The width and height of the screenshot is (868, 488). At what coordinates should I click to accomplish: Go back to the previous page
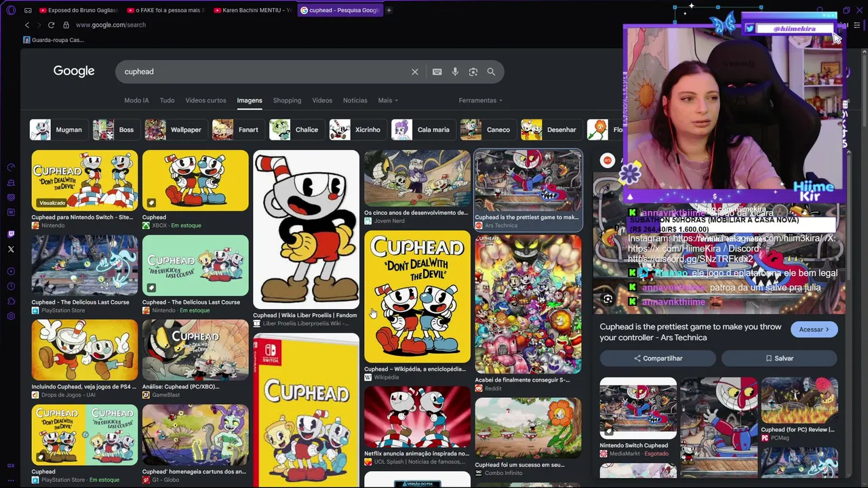[x=27, y=25]
